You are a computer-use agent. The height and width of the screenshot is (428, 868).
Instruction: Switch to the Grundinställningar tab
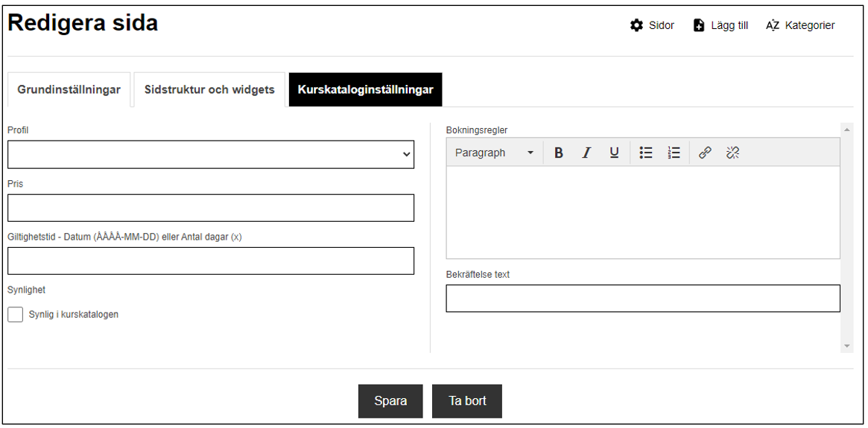[69, 89]
